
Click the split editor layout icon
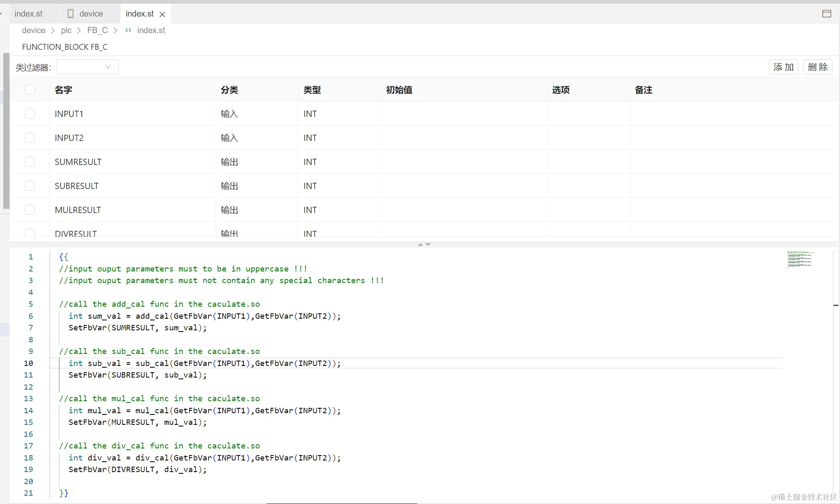(826, 14)
